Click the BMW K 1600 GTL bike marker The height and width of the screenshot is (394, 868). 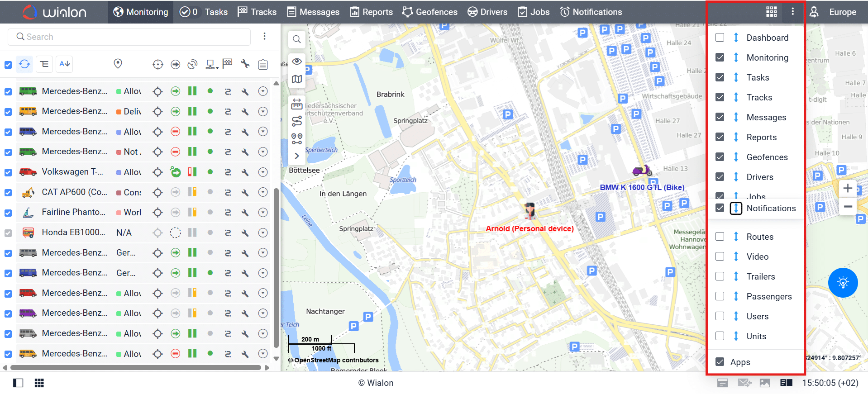[642, 170]
